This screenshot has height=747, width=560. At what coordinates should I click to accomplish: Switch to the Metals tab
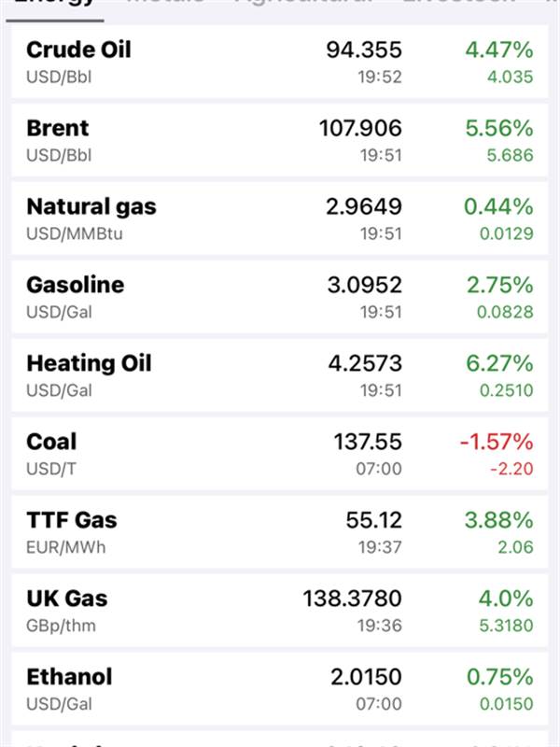[164, 3]
